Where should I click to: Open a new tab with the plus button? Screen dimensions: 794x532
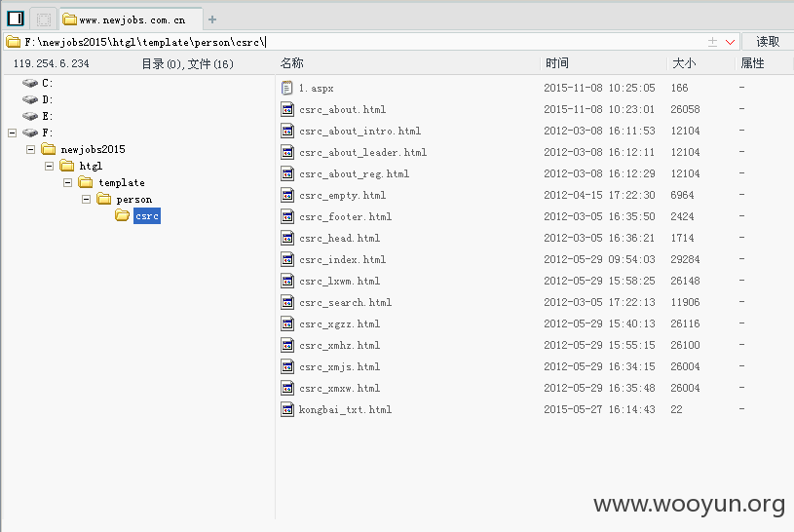212,19
